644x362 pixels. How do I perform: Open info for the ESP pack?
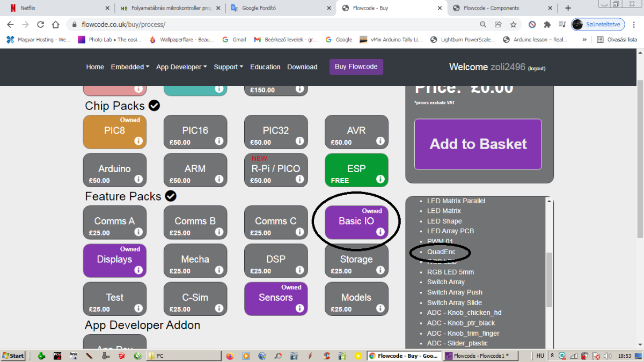pos(380,179)
